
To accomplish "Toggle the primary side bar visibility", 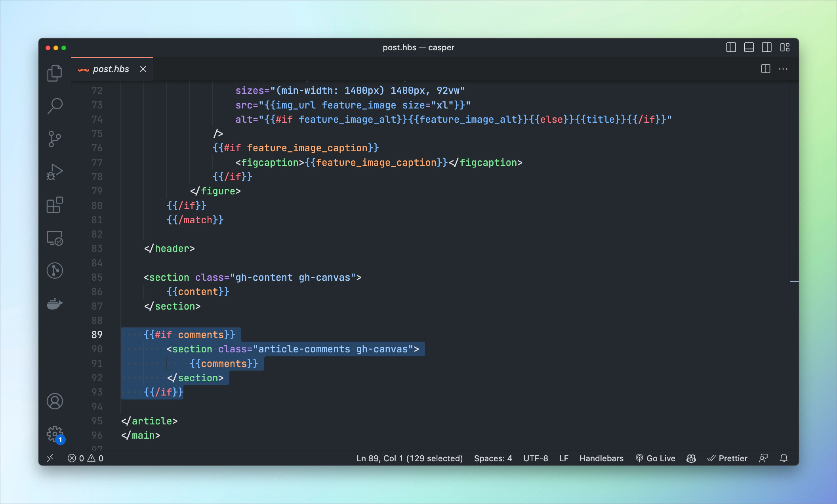I will 731,48.
